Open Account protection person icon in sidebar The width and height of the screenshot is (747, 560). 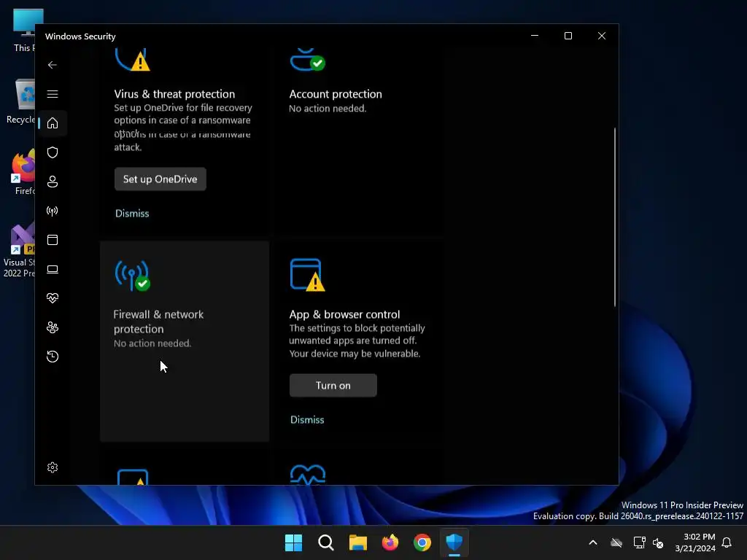[53, 182]
